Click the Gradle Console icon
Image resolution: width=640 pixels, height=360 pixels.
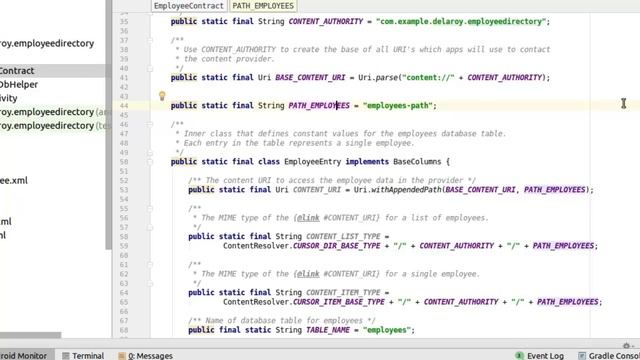[x=582, y=356]
